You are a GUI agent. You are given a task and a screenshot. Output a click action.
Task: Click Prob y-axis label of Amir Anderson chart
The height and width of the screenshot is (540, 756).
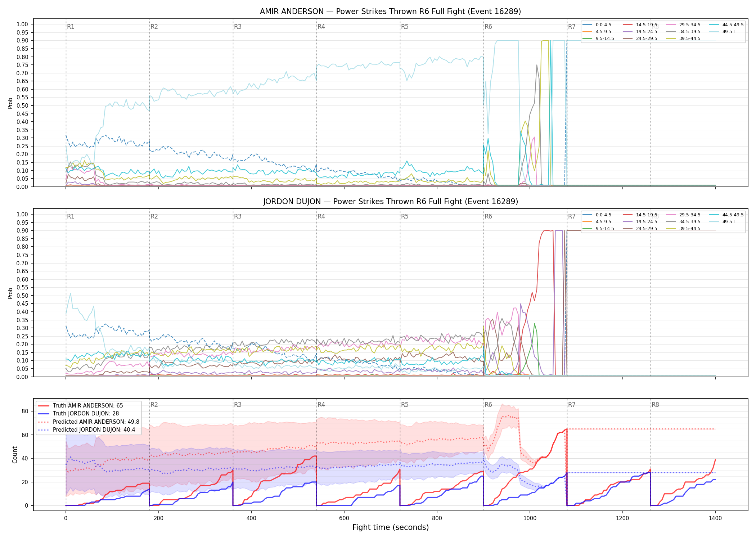[10, 103]
